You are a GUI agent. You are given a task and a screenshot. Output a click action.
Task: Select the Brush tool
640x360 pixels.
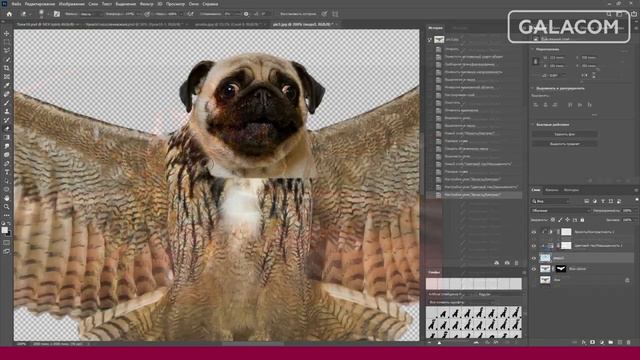(x=7, y=102)
